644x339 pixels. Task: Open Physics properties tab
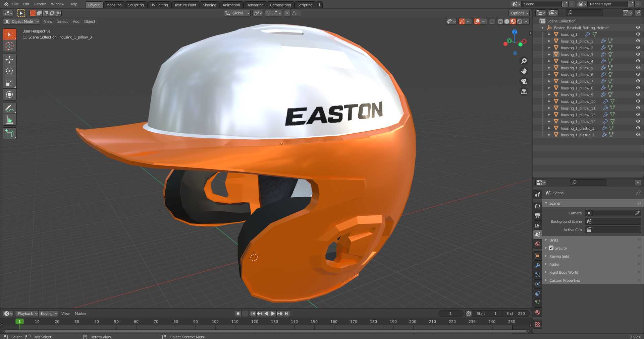tap(538, 284)
